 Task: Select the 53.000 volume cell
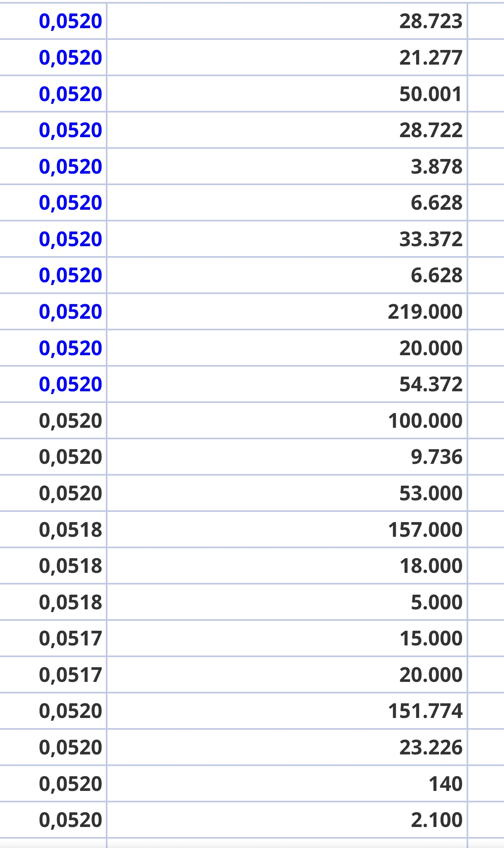point(287,493)
